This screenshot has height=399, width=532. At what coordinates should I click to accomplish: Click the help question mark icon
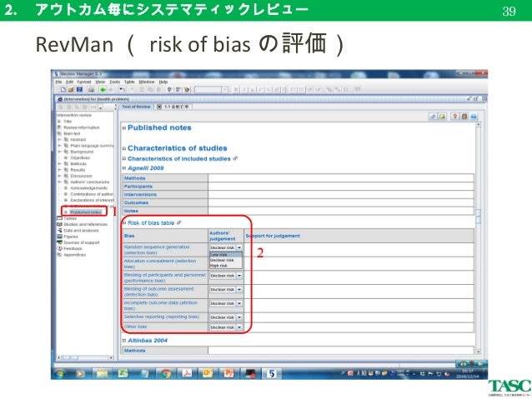454,117
